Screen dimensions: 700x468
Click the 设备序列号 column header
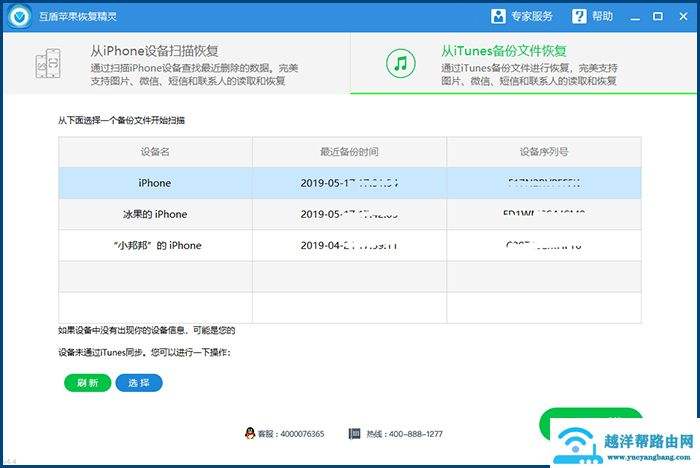point(544,152)
